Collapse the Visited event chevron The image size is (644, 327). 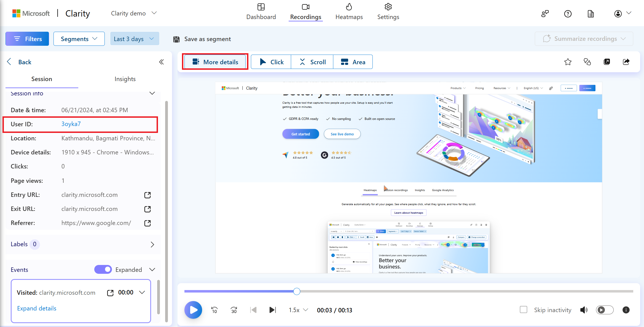tap(142, 293)
